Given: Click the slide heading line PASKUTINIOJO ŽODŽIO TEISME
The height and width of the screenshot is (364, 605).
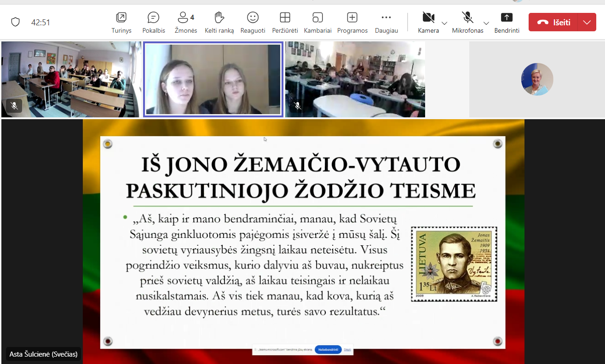Looking at the screenshot, I should click(301, 191).
